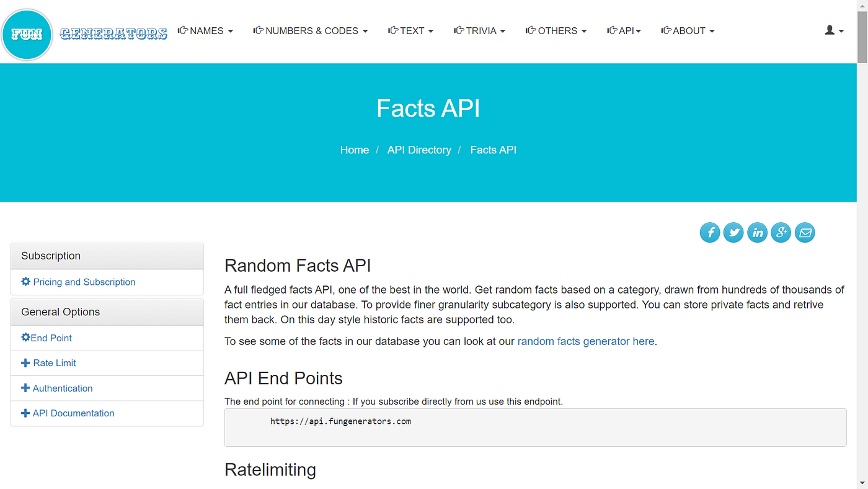Open the ABOUT dropdown menu
The width and height of the screenshot is (868, 489).
(x=688, y=30)
